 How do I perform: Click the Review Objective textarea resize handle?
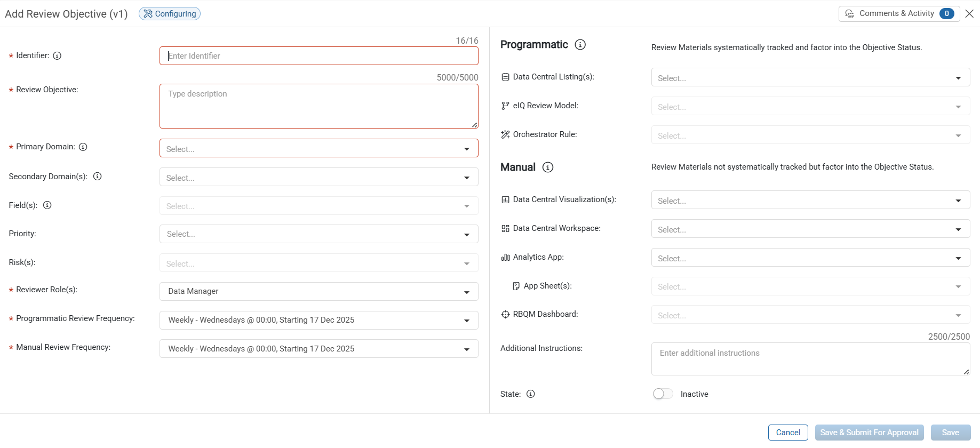pyautogui.click(x=474, y=125)
